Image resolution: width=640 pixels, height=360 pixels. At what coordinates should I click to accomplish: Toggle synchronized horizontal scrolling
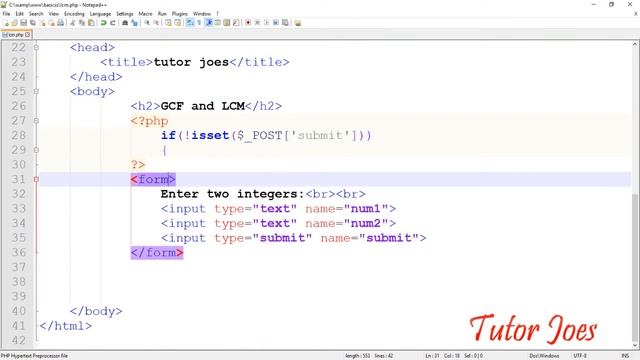click(x=178, y=23)
